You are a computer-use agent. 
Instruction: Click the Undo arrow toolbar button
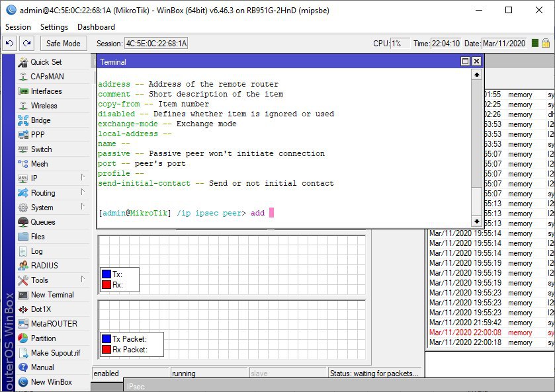pyautogui.click(x=9, y=44)
